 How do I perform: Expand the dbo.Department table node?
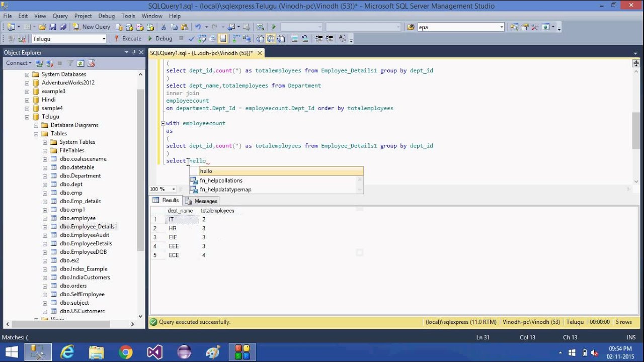45,176
